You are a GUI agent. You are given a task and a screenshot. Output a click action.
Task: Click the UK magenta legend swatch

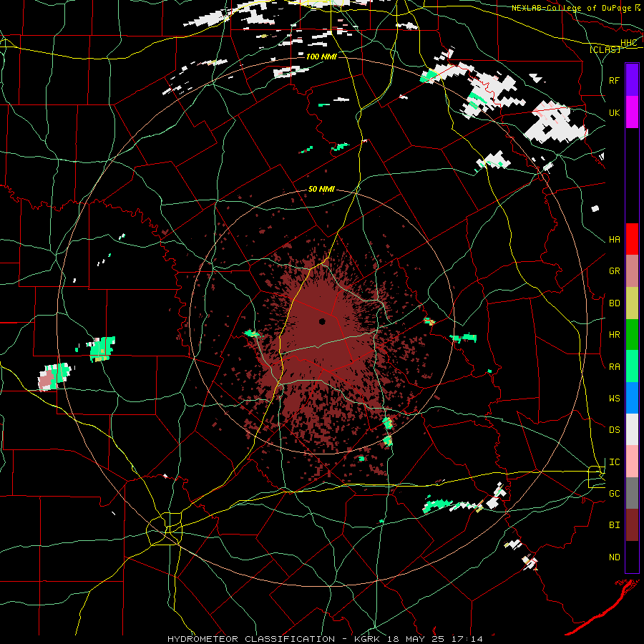pyautogui.click(x=632, y=112)
